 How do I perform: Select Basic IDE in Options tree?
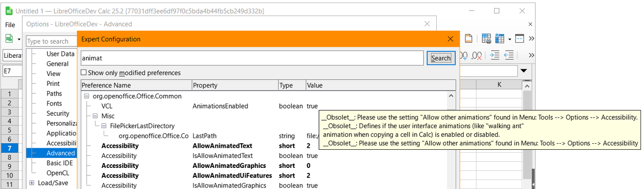pos(60,163)
